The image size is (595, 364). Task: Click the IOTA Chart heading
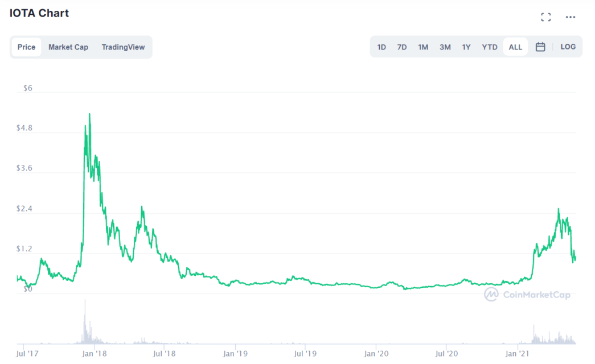(x=39, y=13)
